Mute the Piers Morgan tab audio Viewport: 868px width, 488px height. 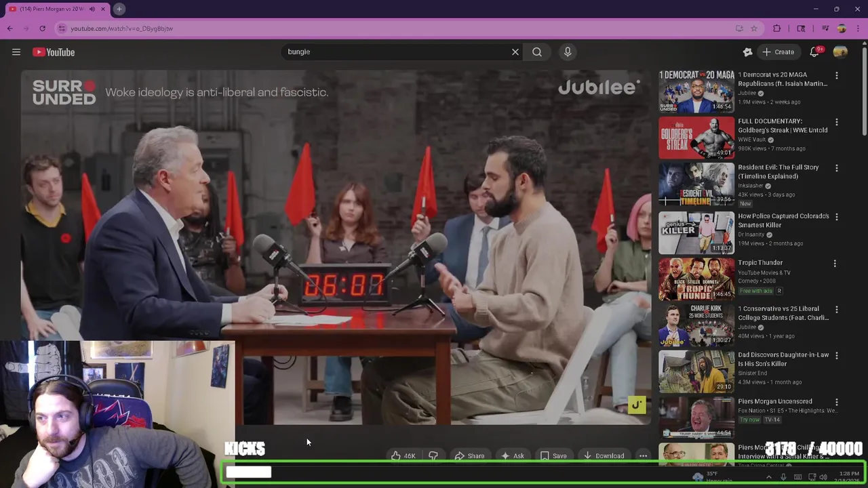92,9
